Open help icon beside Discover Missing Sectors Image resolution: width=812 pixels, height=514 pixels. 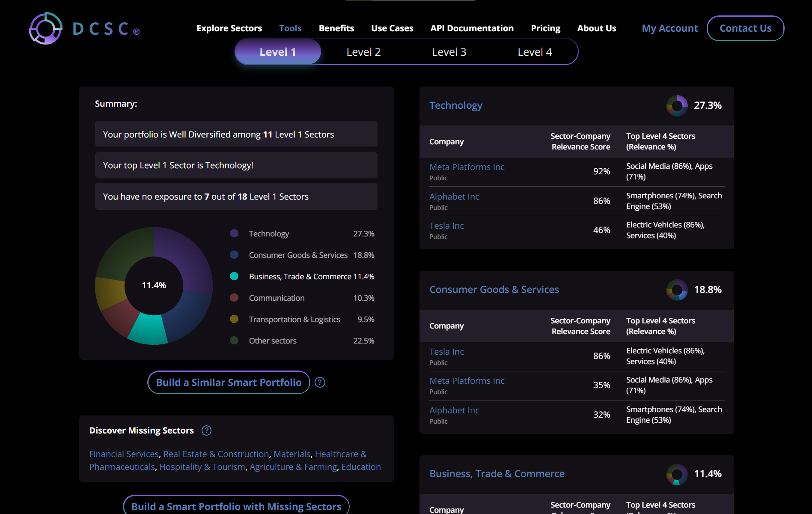point(206,430)
